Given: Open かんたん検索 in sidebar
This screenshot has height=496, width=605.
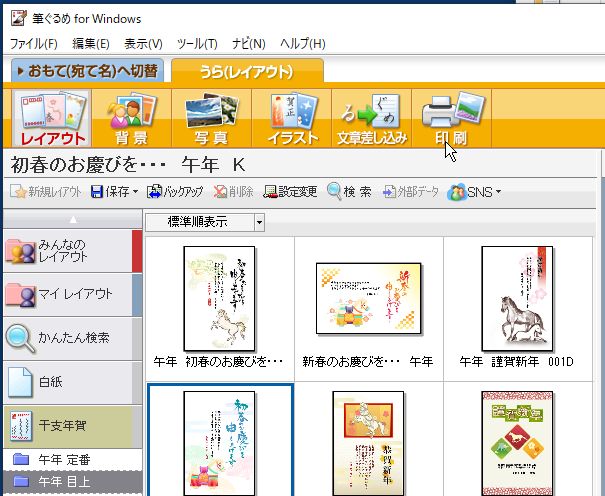Looking at the screenshot, I should pos(73,338).
